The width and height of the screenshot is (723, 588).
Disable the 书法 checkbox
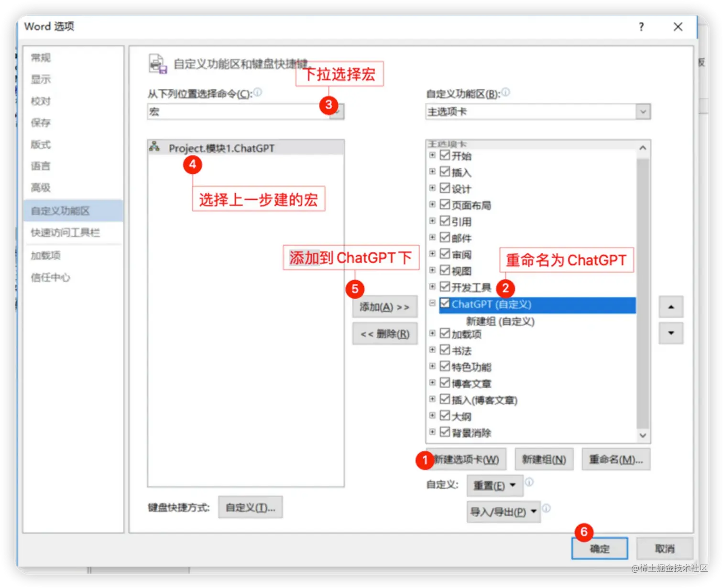445,349
